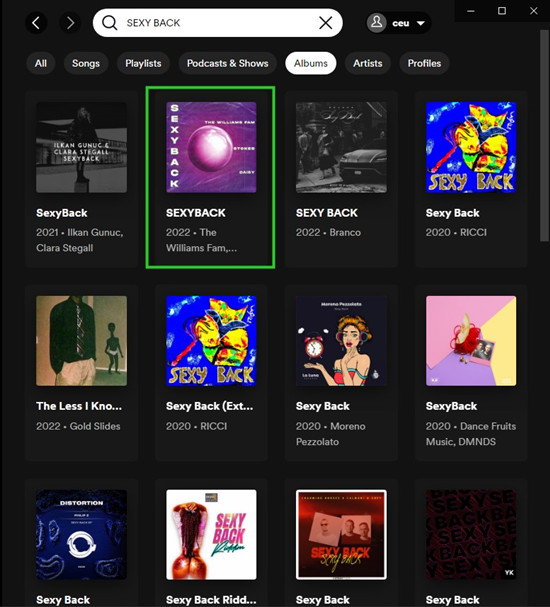550x607 pixels.
Task: Close the Spotify window
Action: (534, 11)
